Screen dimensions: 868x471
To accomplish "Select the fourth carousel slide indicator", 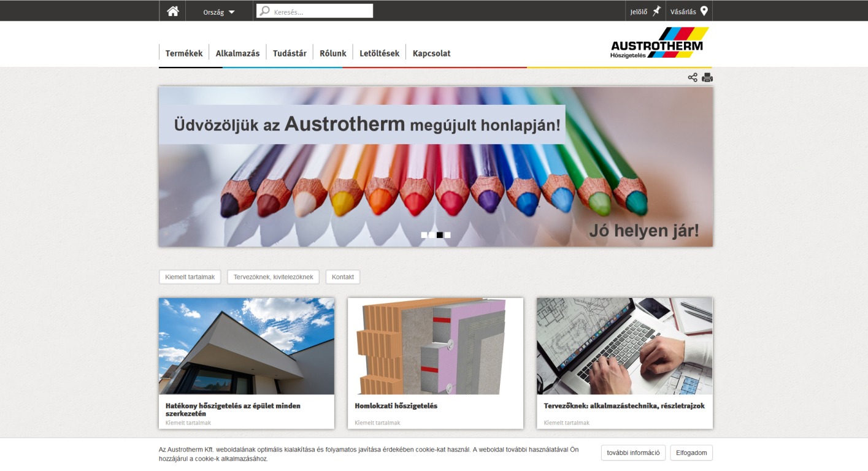I will tap(448, 235).
